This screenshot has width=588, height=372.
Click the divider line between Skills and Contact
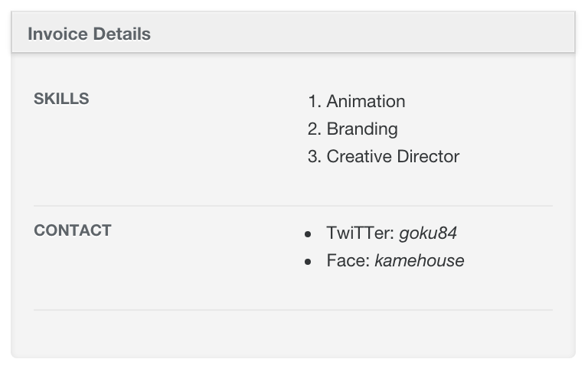click(x=293, y=206)
